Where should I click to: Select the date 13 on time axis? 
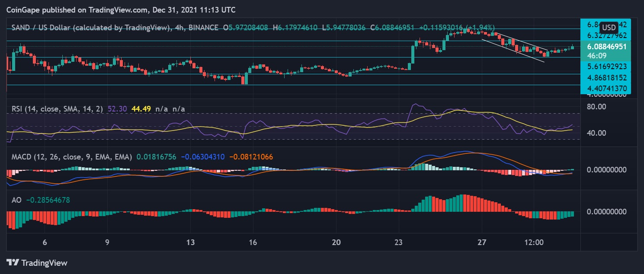[x=191, y=242]
